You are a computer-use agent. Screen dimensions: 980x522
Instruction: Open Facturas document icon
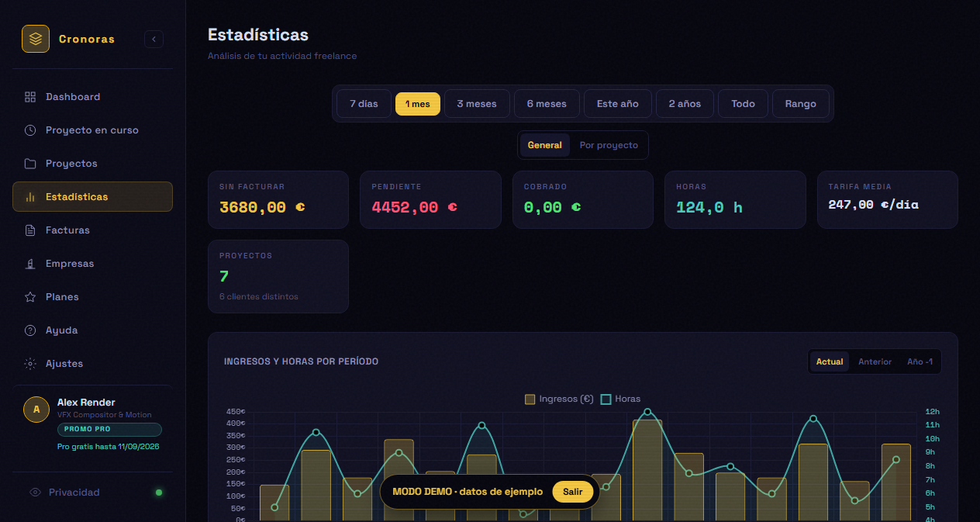[30, 230]
